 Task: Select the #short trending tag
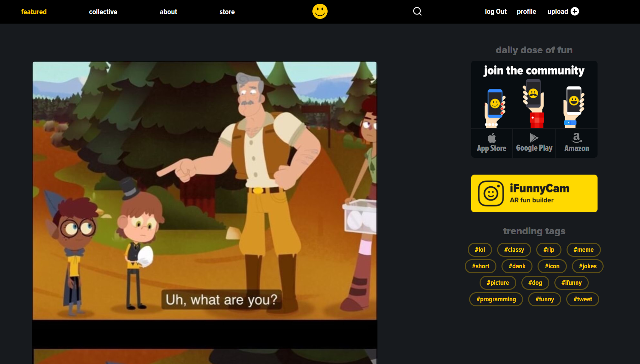[x=481, y=266]
